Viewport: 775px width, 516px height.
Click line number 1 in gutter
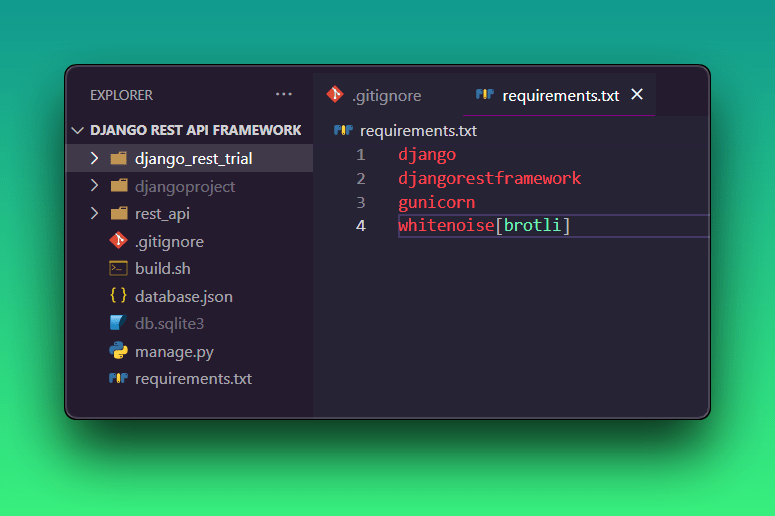coord(361,155)
